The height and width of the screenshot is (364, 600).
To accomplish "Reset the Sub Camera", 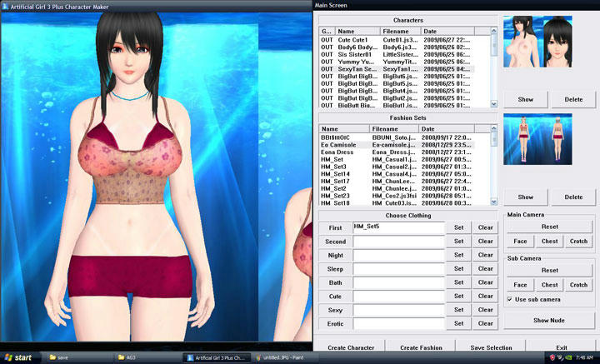I will click(549, 271).
